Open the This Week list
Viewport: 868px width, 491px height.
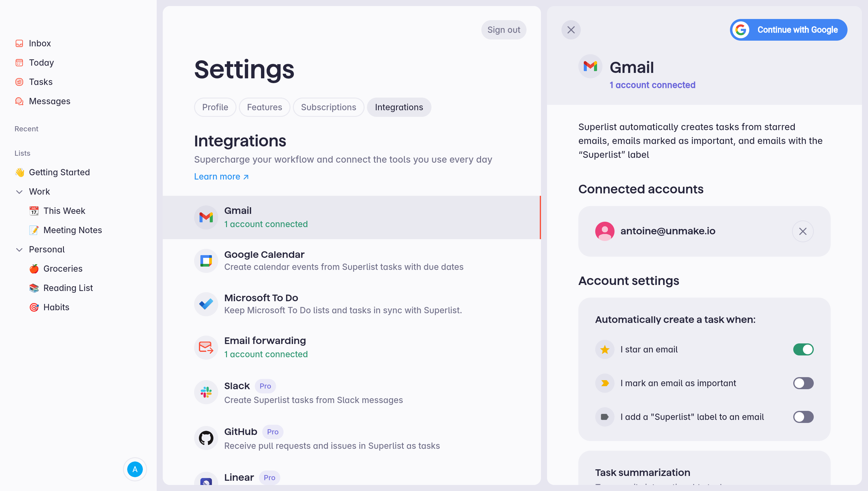click(64, 211)
